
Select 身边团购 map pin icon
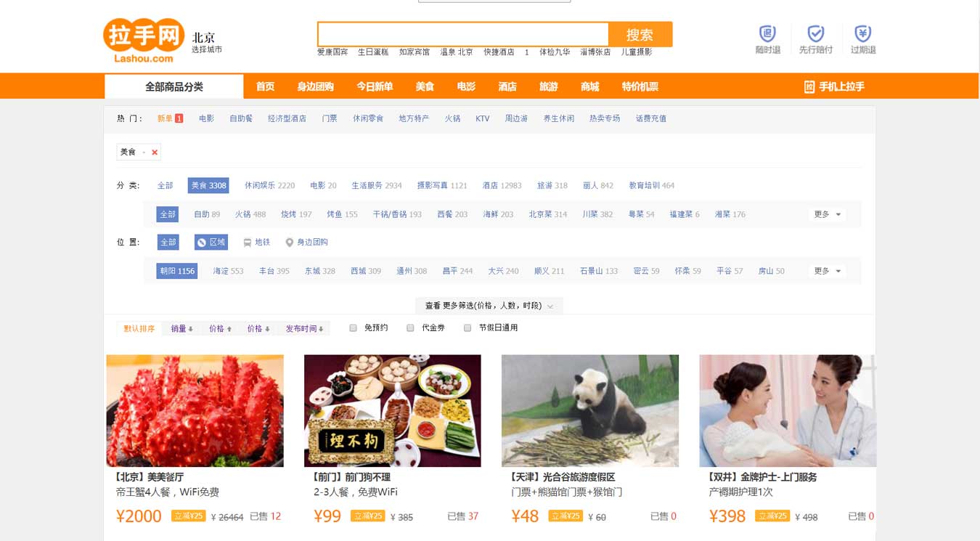click(290, 243)
